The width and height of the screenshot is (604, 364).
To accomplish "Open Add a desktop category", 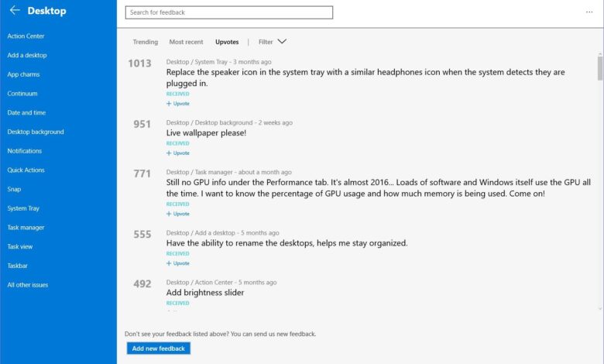I will click(27, 55).
